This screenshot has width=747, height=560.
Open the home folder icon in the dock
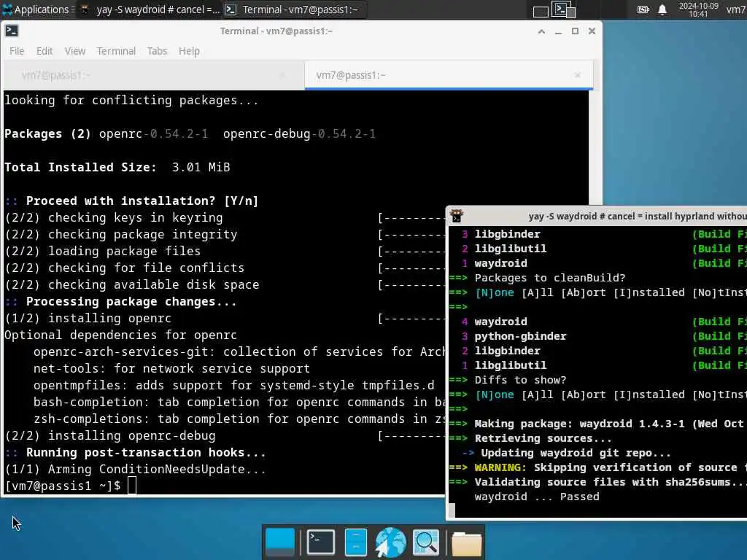tap(466, 542)
